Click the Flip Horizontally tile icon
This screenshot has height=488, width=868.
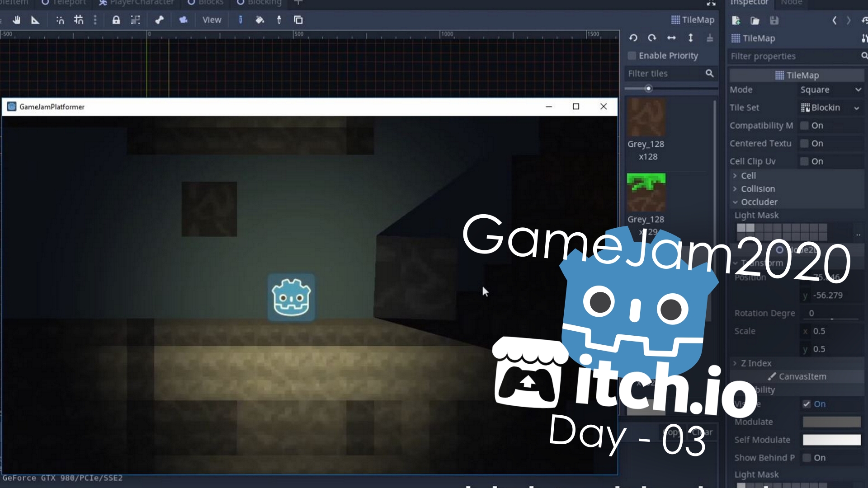tap(671, 38)
